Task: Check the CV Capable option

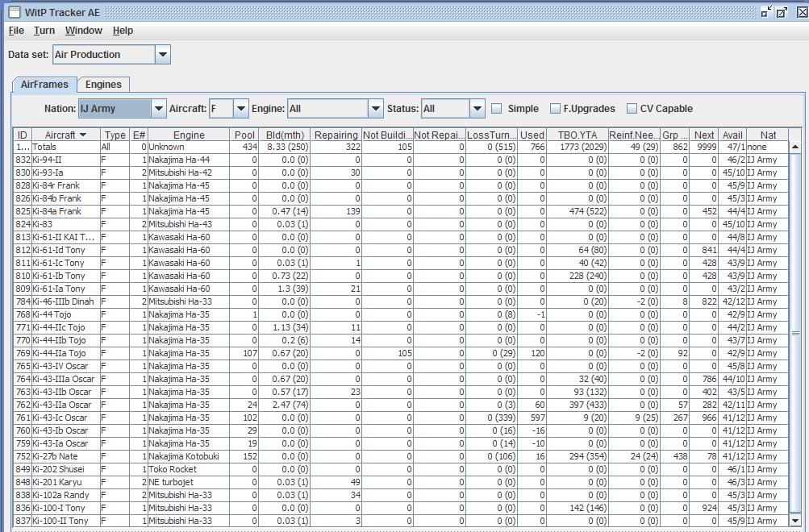Action: coord(632,109)
